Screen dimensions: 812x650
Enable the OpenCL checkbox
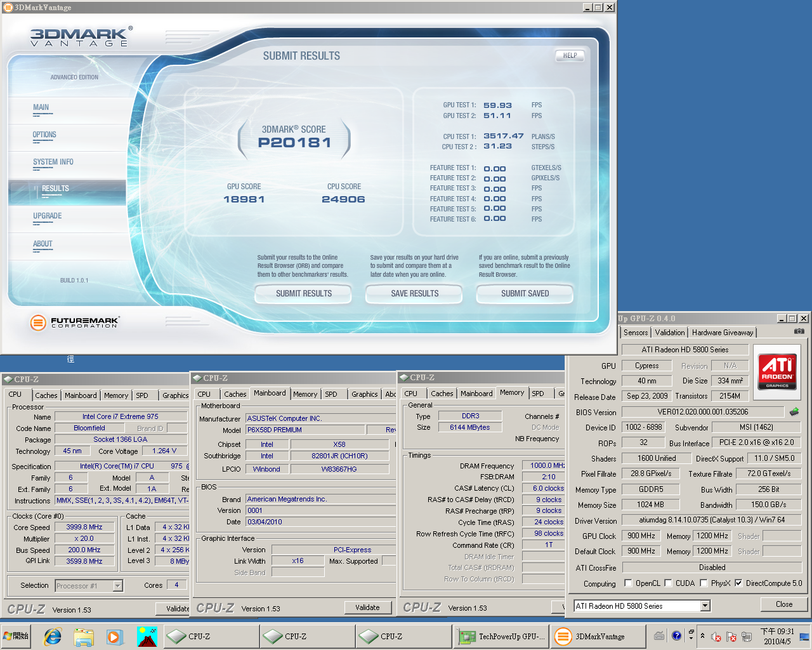(x=628, y=583)
